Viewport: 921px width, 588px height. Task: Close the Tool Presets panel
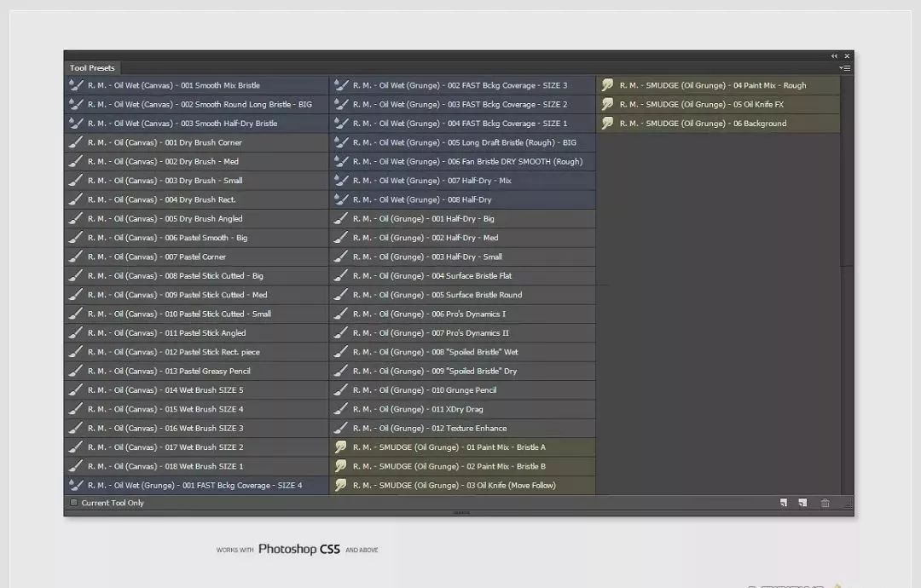click(847, 56)
